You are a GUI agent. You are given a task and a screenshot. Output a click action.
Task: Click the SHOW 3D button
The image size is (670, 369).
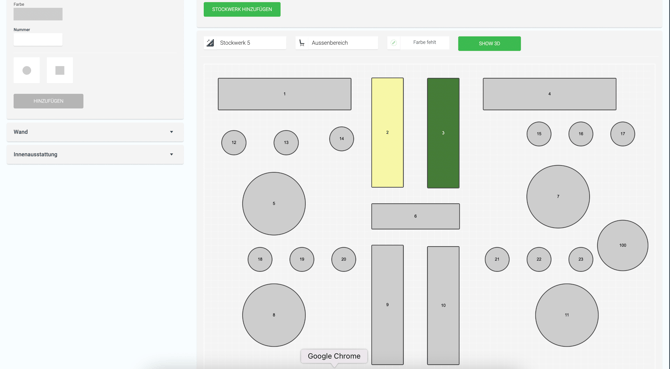[489, 44]
